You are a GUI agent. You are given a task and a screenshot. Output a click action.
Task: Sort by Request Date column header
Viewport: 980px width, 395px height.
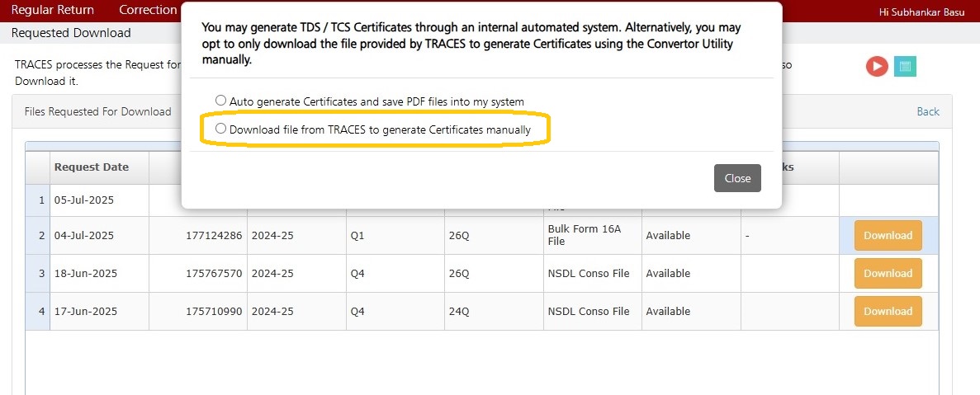click(92, 167)
